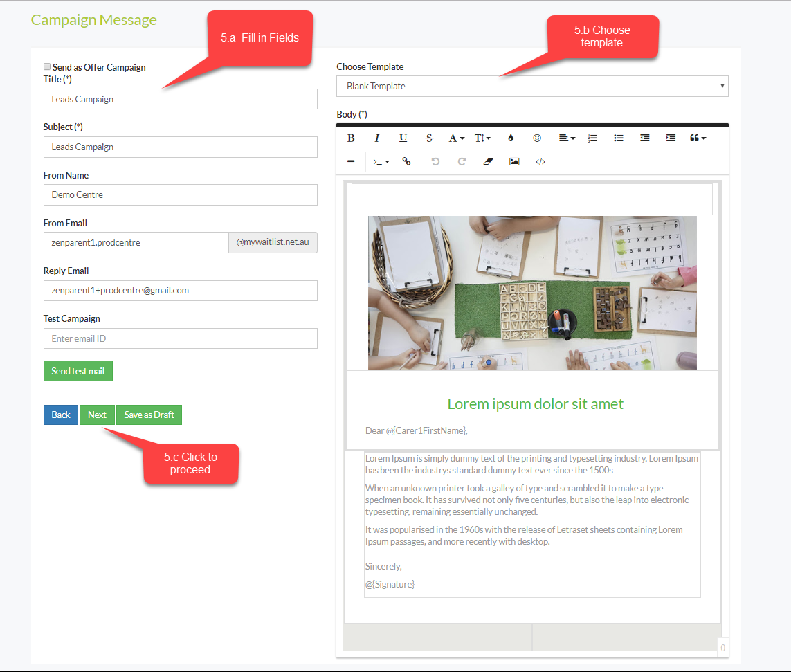Click paragraph starting 'When an unknown printer'
This screenshot has width=791, height=672.
[527, 500]
